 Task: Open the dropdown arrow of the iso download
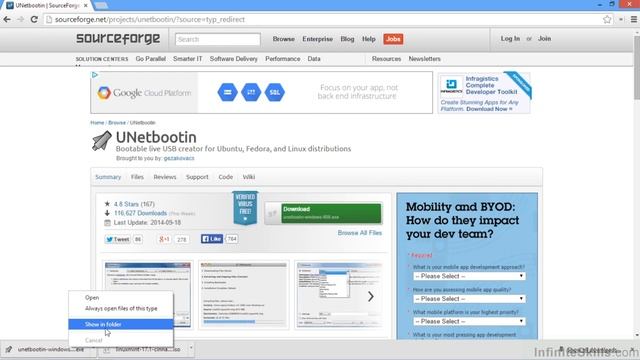click(191, 348)
